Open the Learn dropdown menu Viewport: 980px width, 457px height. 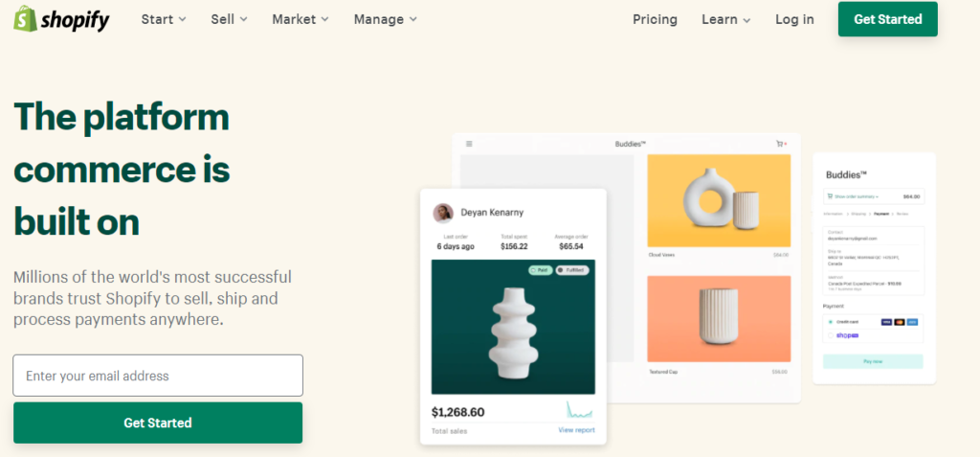click(x=726, y=19)
